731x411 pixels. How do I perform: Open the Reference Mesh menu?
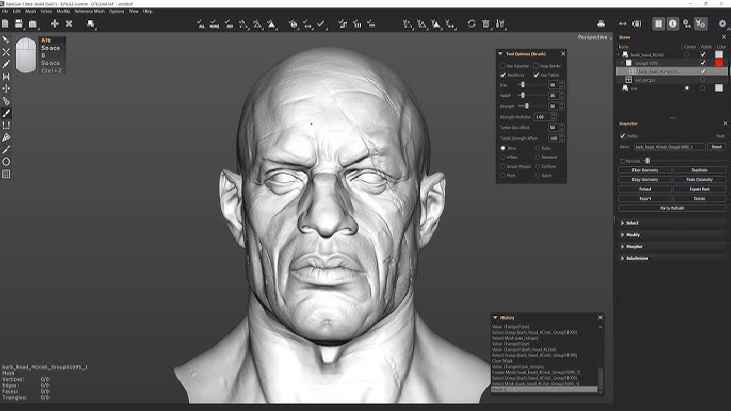[x=88, y=11]
